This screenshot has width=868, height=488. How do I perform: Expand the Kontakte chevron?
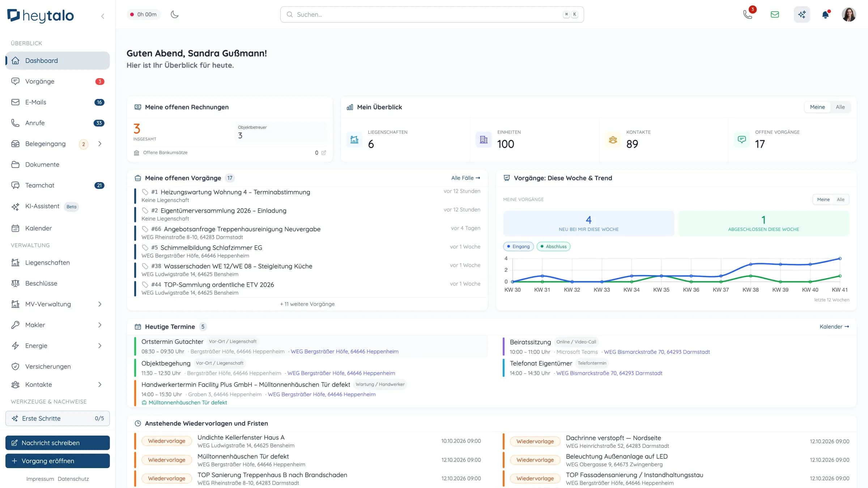click(100, 385)
